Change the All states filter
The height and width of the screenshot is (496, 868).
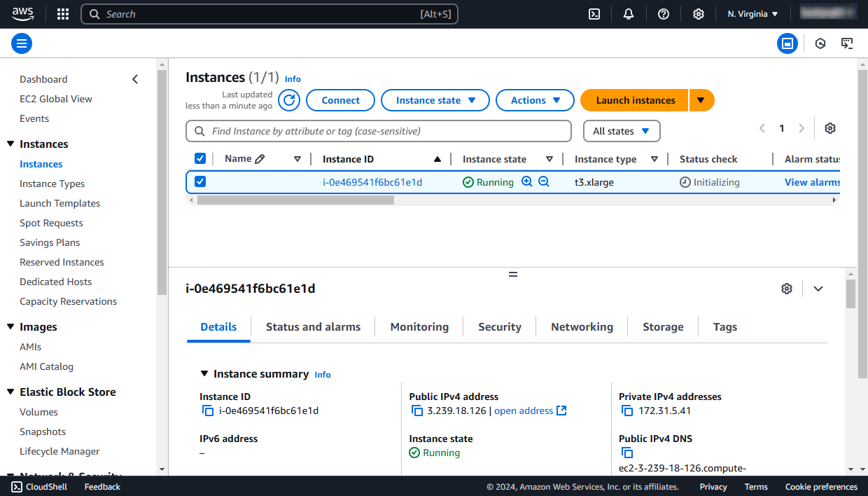click(621, 131)
